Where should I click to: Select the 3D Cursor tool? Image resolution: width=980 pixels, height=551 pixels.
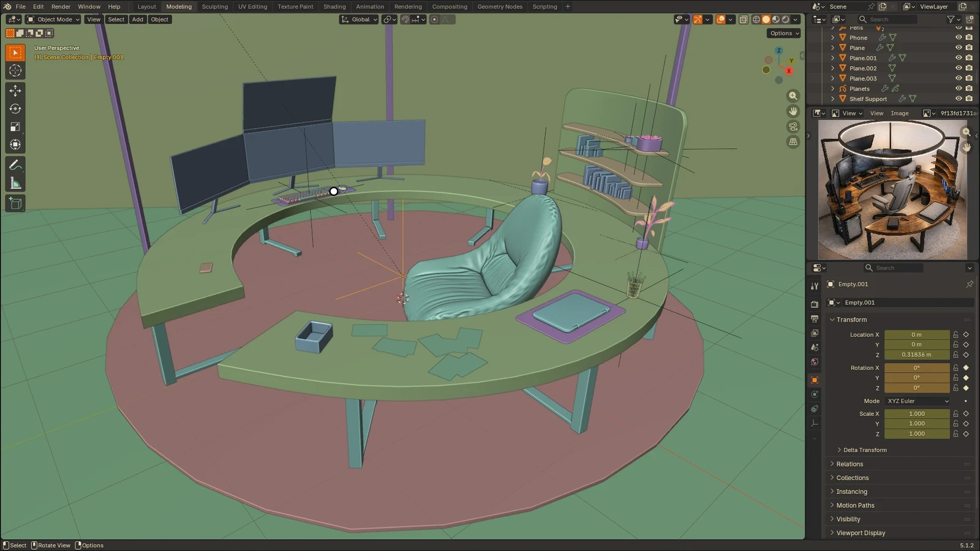15,71
